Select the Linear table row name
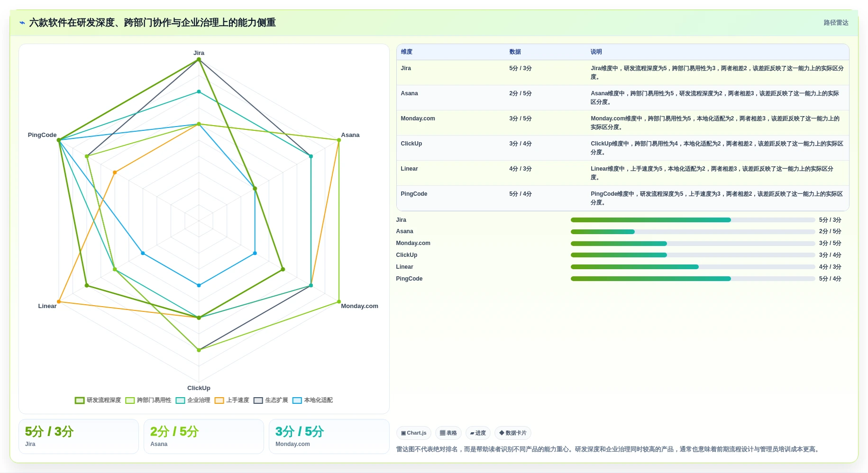The image size is (868, 473). click(409, 169)
